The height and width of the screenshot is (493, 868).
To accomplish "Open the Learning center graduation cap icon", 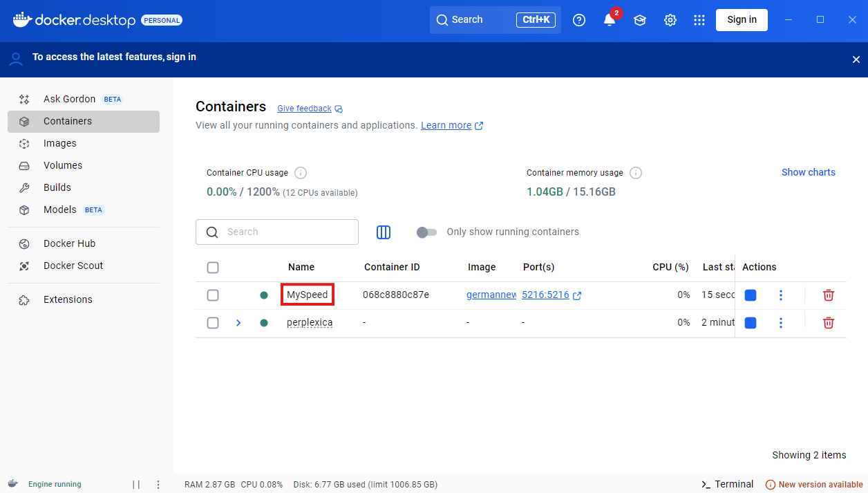I will pyautogui.click(x=640, y=20).
